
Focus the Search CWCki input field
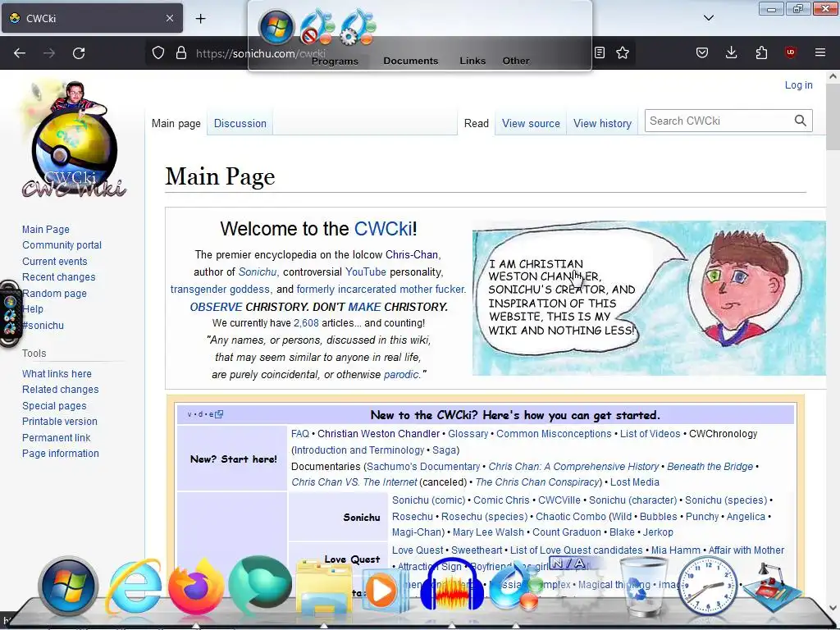coord(718,121)
